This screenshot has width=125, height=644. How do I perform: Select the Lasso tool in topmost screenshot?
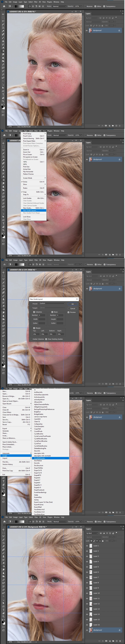(3, 21)
